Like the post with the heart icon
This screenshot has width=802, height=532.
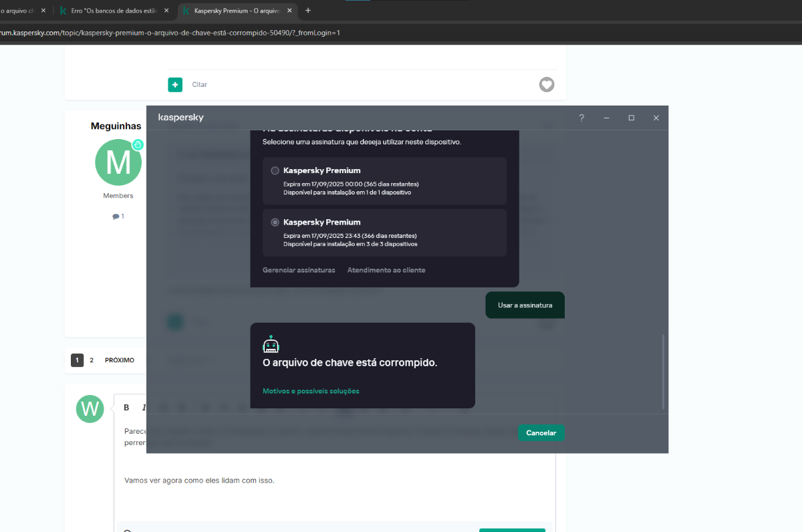pyautogui.click(x=547, y=85)
